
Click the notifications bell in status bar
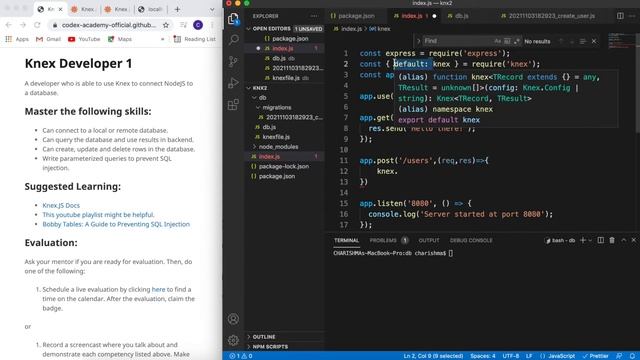point(632,356)
